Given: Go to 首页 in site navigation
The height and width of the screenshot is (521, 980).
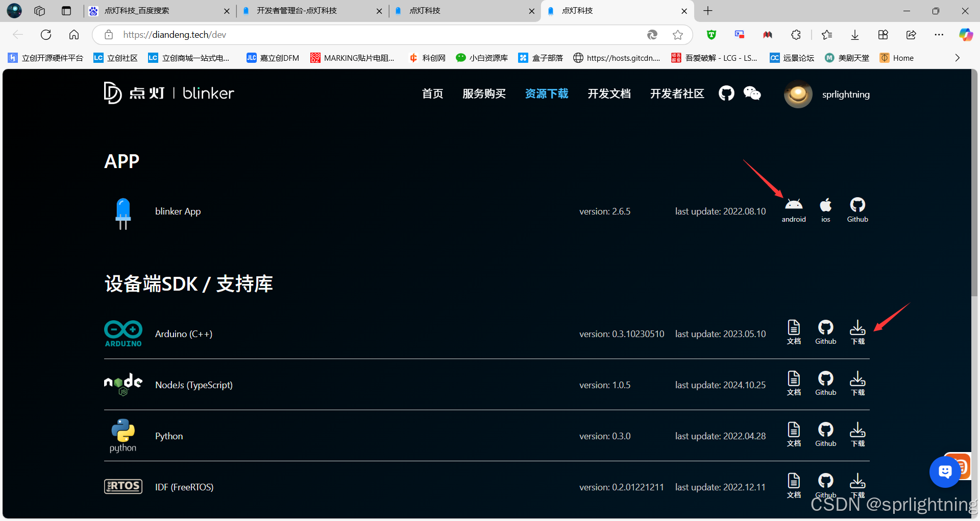Looking at the screenshot, I should click(x=432, y=93).
